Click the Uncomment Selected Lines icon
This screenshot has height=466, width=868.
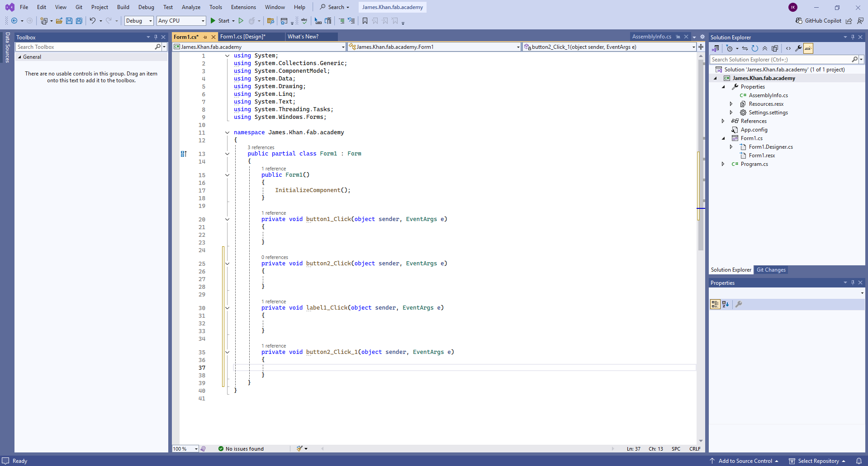pyautogui.click(x=351, y=21)
